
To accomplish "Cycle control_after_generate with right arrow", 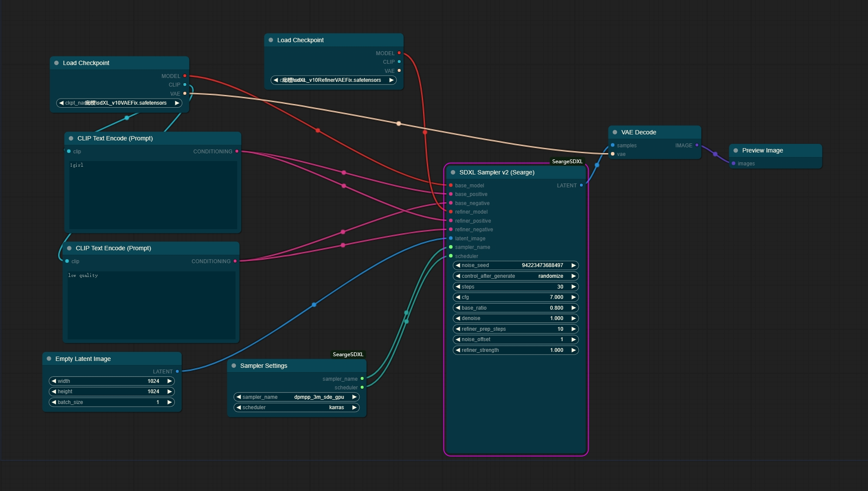I will pos(573,276).
